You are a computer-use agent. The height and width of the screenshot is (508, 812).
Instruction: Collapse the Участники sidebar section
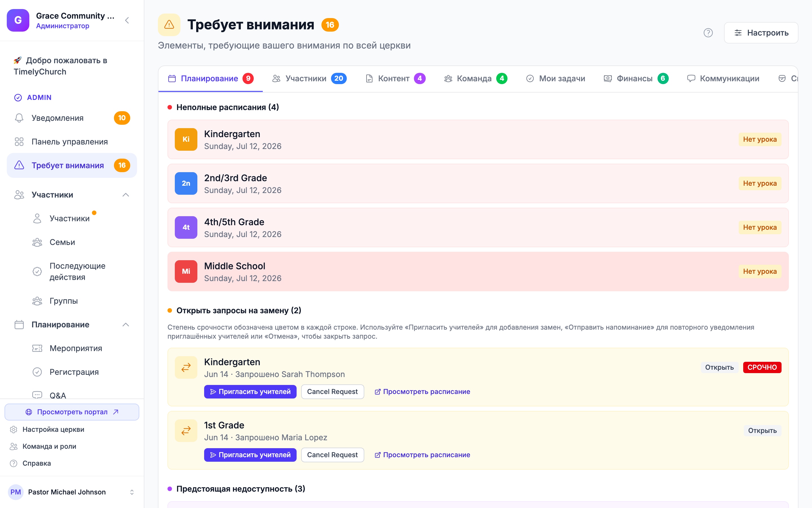pos(126,195)
